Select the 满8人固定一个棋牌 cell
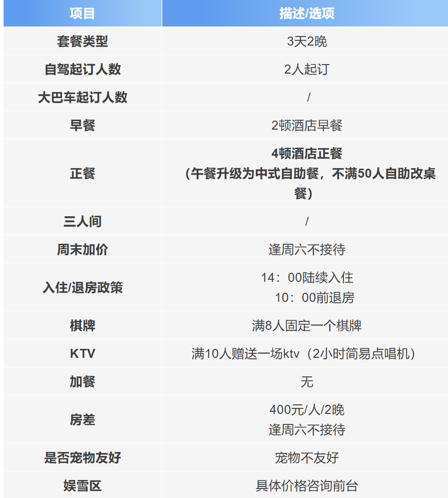This screenshot has width=448, height=498. [x=306, y=326]
